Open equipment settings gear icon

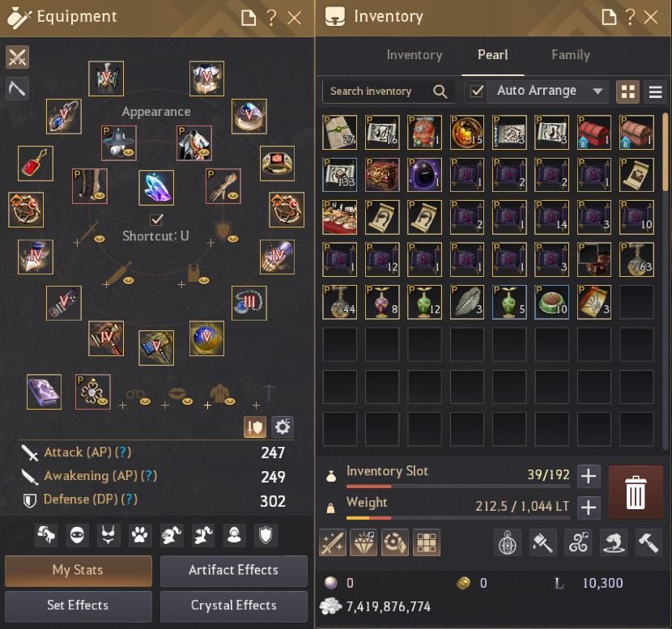(x=282, y=427)
